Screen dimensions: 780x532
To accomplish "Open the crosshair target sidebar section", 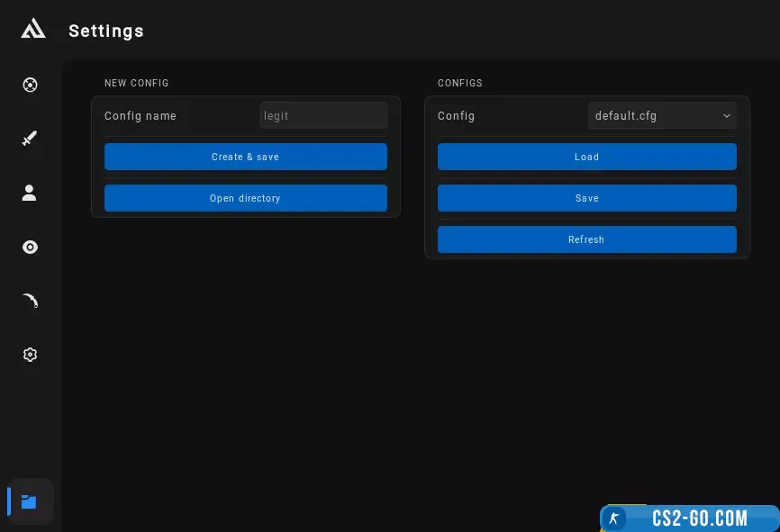I will point(30,86).
